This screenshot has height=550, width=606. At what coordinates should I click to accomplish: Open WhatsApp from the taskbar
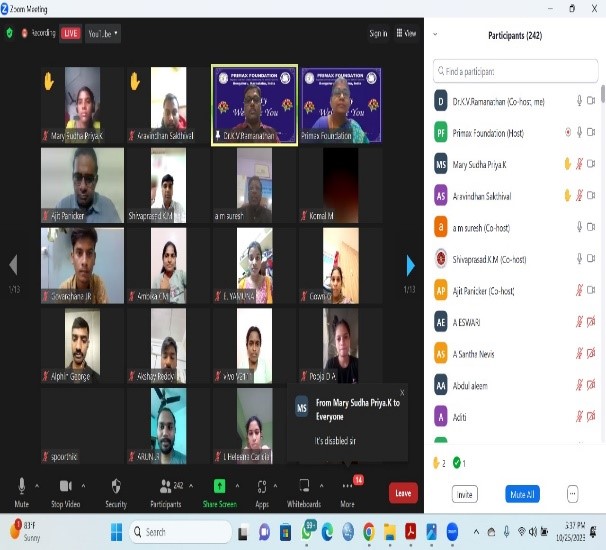(307, 532)
